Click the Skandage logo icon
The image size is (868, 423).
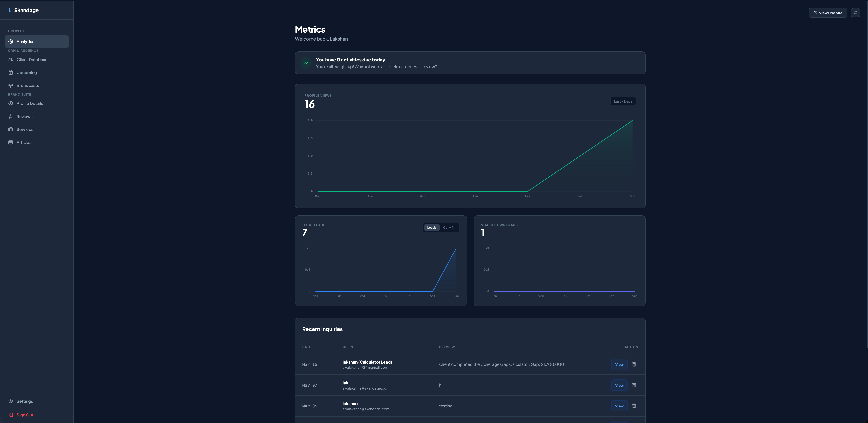coord(9,10)
